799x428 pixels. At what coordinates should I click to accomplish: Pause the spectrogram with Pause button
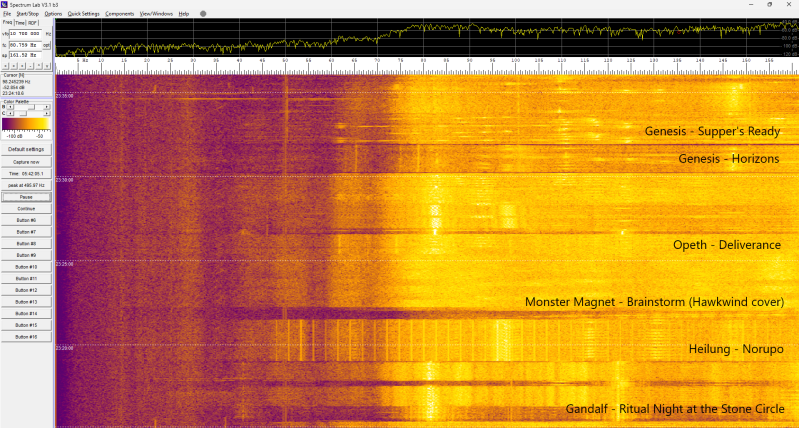pyautogui.click(x=26, y=197)
